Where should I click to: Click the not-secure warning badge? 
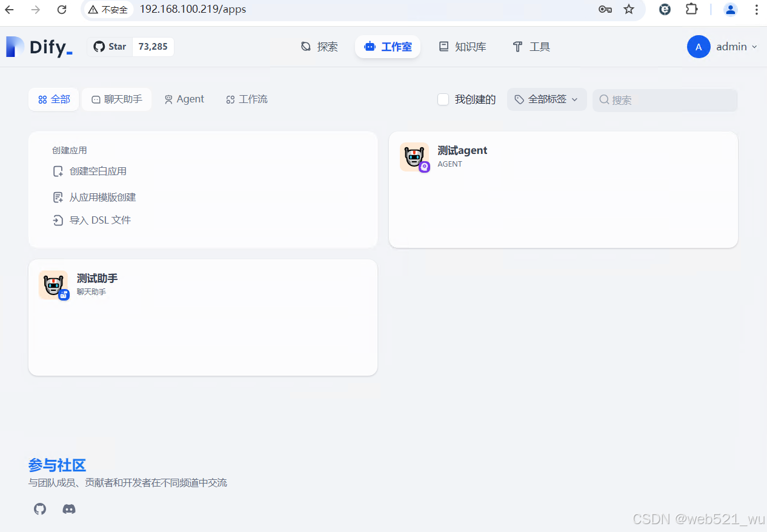tap(108, 10)
